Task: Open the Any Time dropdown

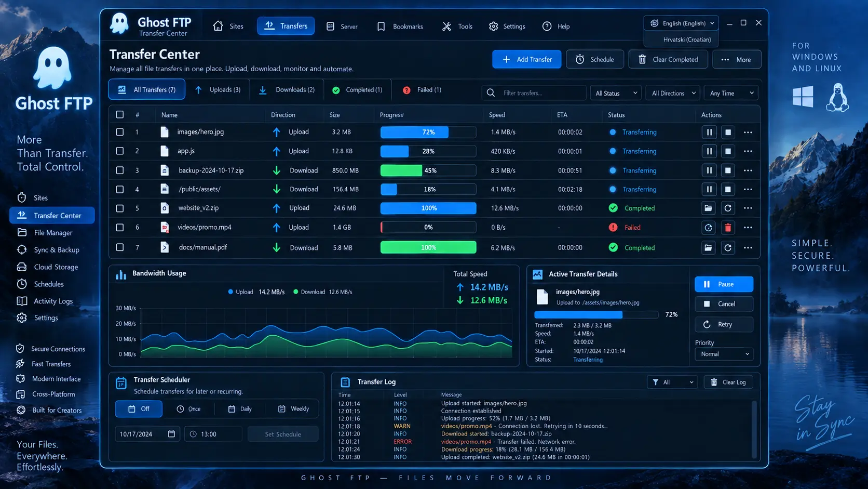Action: [x=731, y=93]
